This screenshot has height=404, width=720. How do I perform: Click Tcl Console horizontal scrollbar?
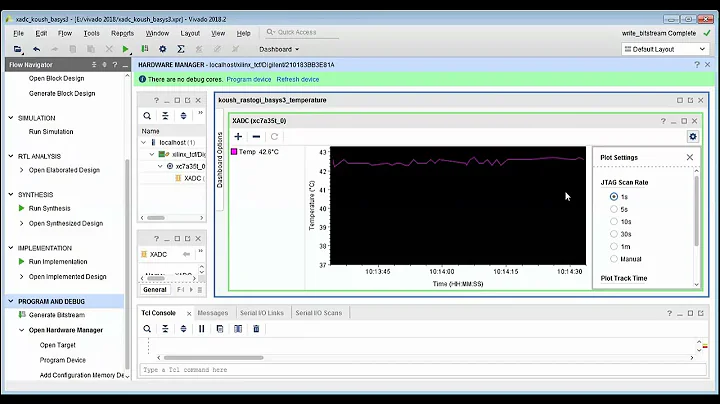[x=214, y=358]
